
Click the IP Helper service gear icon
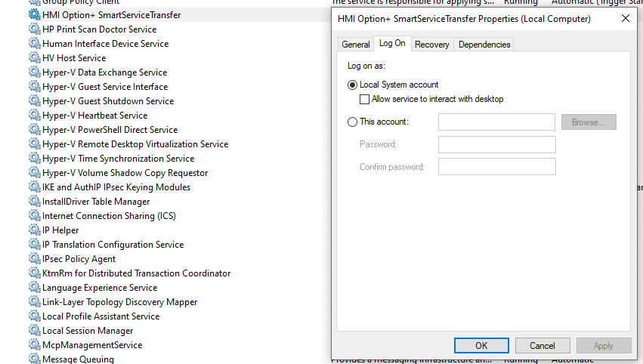point(35,230)
